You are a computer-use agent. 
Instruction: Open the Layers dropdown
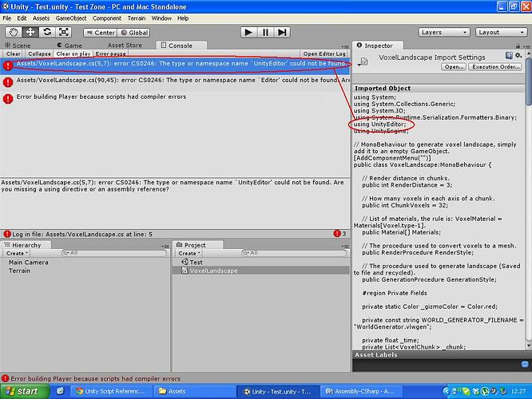point(444,32)
